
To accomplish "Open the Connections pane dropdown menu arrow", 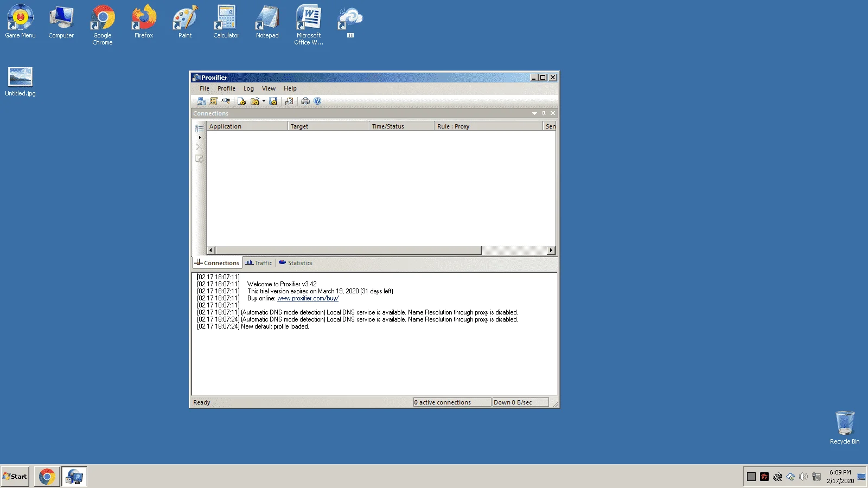I will pos(534,113).
